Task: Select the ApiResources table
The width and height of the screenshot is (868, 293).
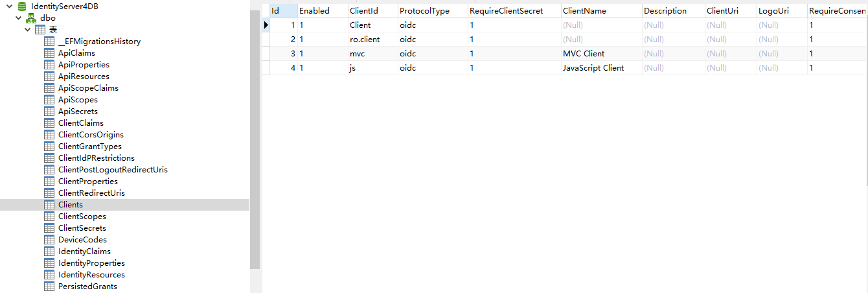Action: pyautogui.click(x=83, y=76)
